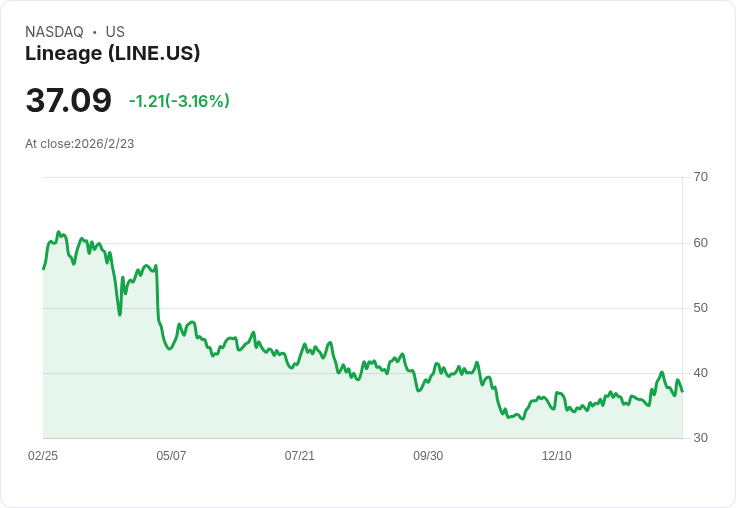The height and width of the screenshot is (508, 736).
Task: Click the 40 y-axis price label
Action: (700, 373)
